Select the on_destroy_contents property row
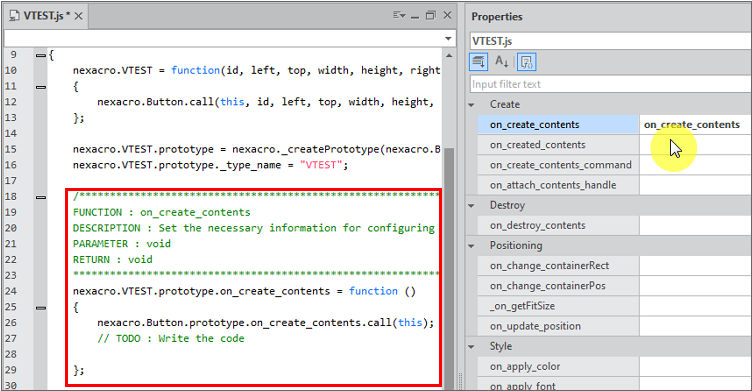Viewport: 752px width, 391px height. 614,225
